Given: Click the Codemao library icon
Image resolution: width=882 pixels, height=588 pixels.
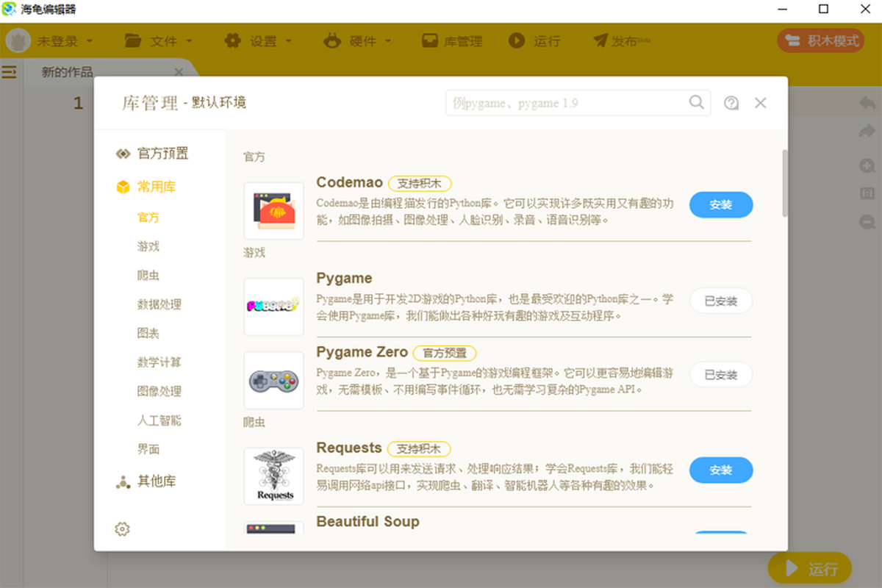Looking at the screenshot, I should click(x=273, y=211).
